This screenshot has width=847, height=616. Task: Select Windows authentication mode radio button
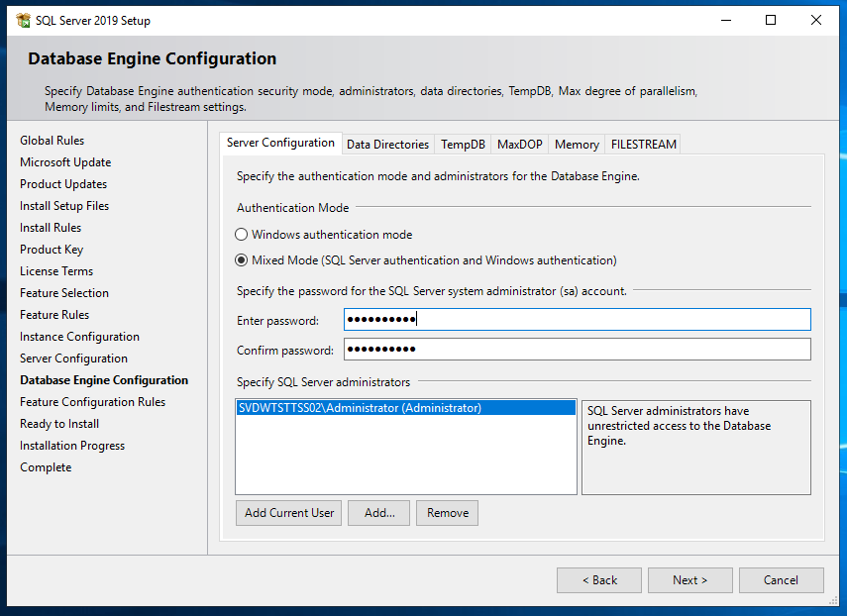tap(242, 235)
